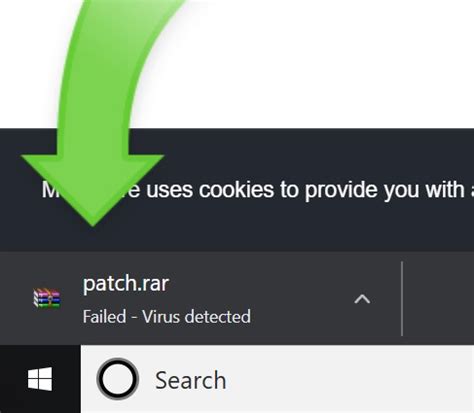Select the patch.rar file name
The image size is (474, 413).
tap(126, 284)
